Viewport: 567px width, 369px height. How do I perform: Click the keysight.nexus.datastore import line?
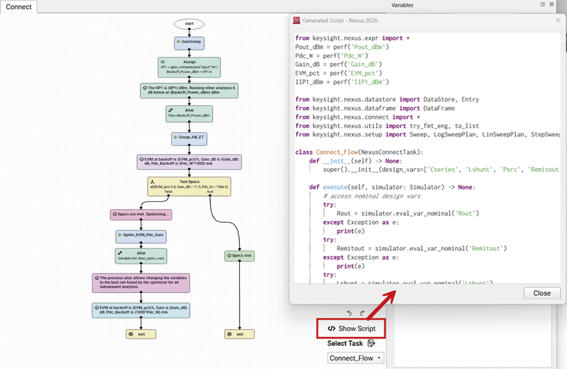(x=387, y=99)
